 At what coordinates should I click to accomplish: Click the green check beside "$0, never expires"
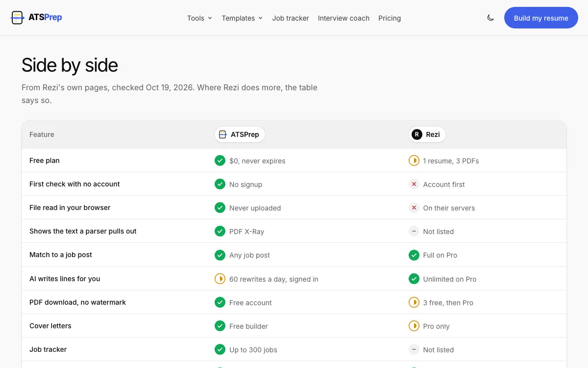pyautogui.click(x=220, y=160)
